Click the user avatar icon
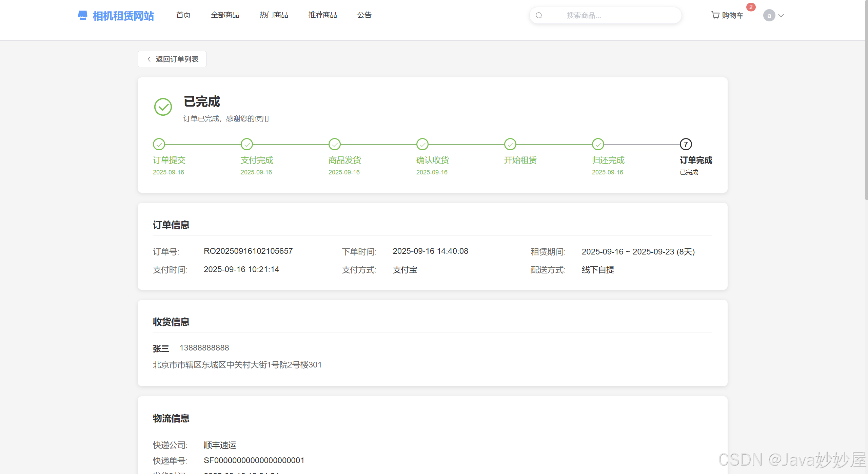The image size is (868, 474). point(769,16)
